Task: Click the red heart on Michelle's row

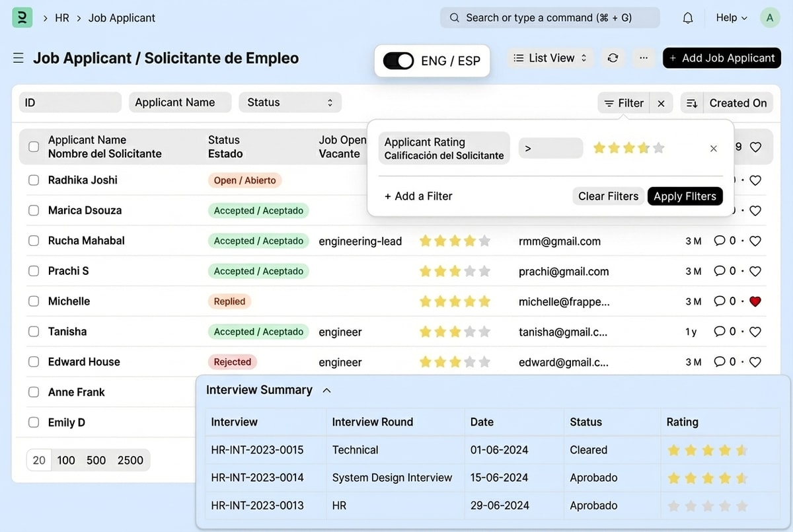Action: [x=755, y=301]
